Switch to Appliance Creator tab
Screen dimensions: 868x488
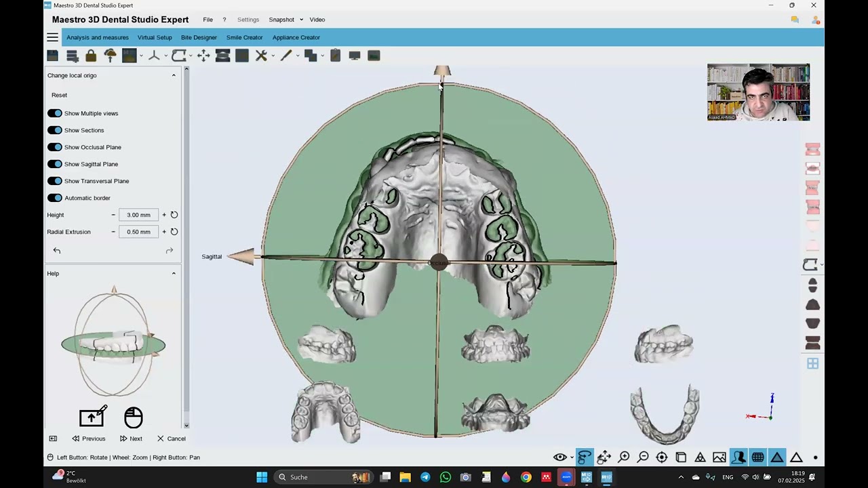pyautogui.click(x=296, y=37)
